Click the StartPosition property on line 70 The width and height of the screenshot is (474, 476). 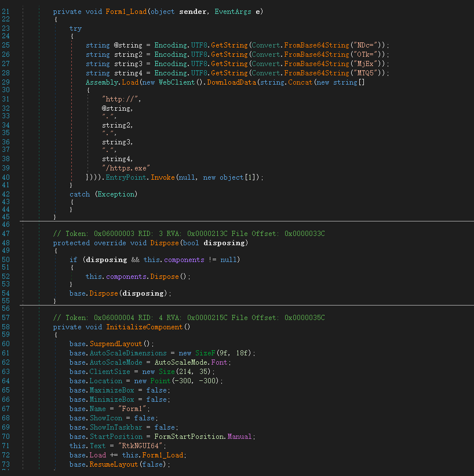tap(116, 437)
